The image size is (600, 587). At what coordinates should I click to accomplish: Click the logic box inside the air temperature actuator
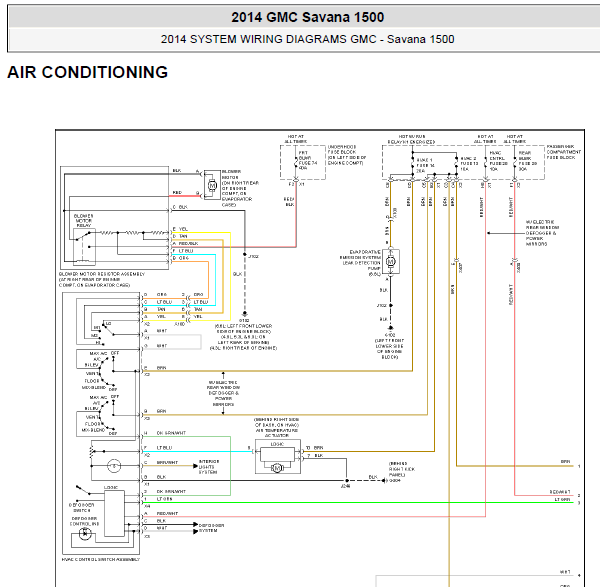[x=277, y=455]
